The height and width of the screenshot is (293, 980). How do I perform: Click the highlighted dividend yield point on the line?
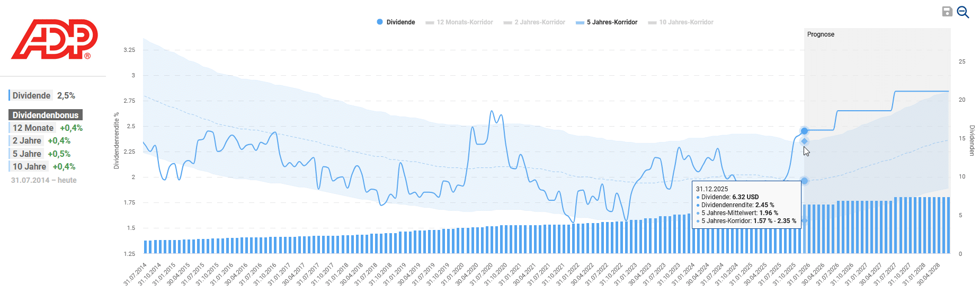pos(804,131)
